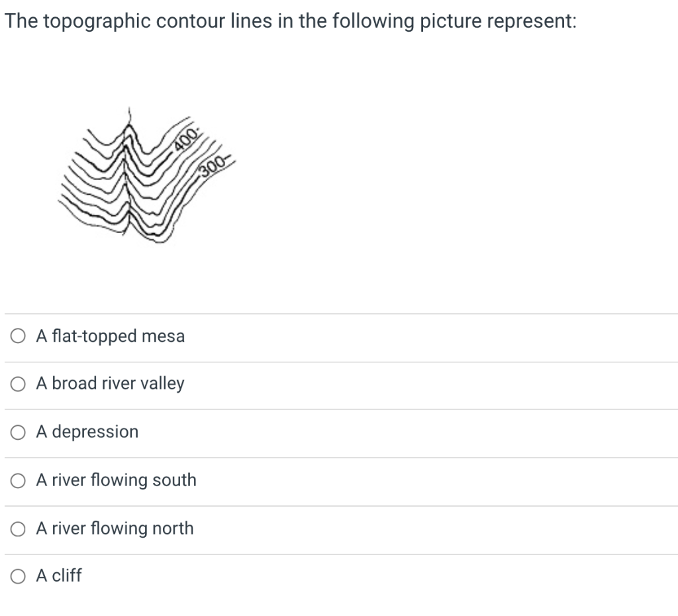Mark the 'A river flowing north' radio button
This screenshot has height=616, width=678.
click(x=18, y=529)
